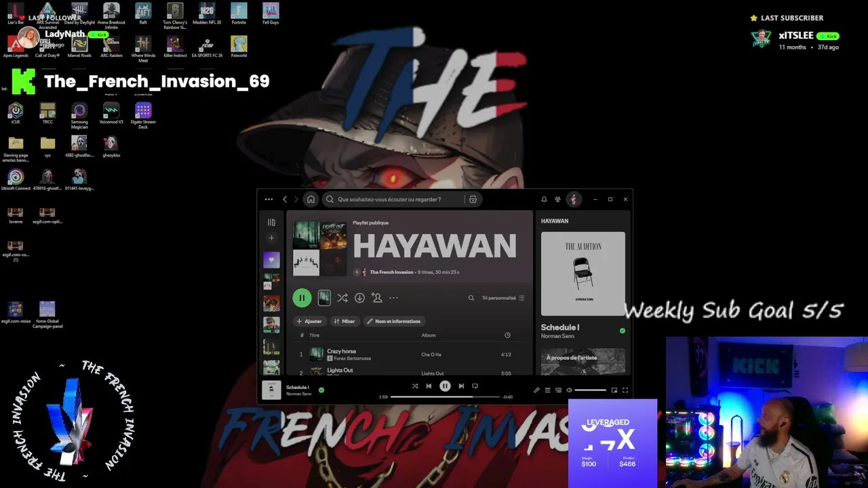The width and height of the screenshot is (868, 488).
Task: Toggle shuffle in the player bar
Action: [x=415, y=386]
